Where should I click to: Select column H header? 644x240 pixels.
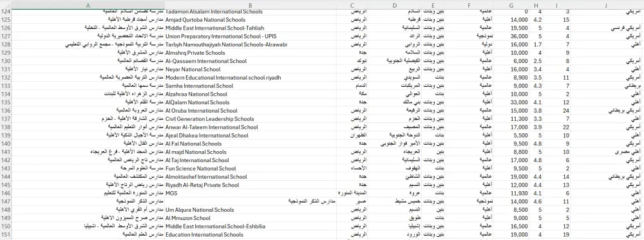pyautogui.click(x=536, y=5)
